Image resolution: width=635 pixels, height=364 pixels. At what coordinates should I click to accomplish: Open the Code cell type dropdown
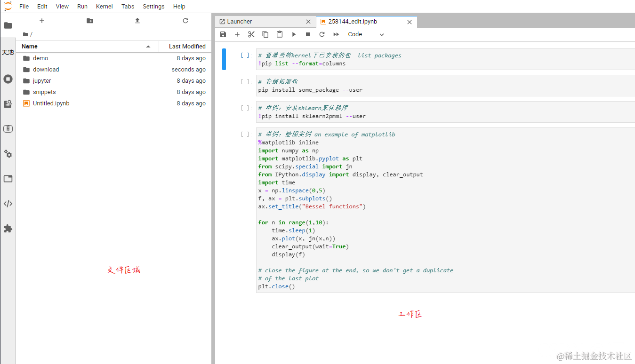[x=366, y=34]
